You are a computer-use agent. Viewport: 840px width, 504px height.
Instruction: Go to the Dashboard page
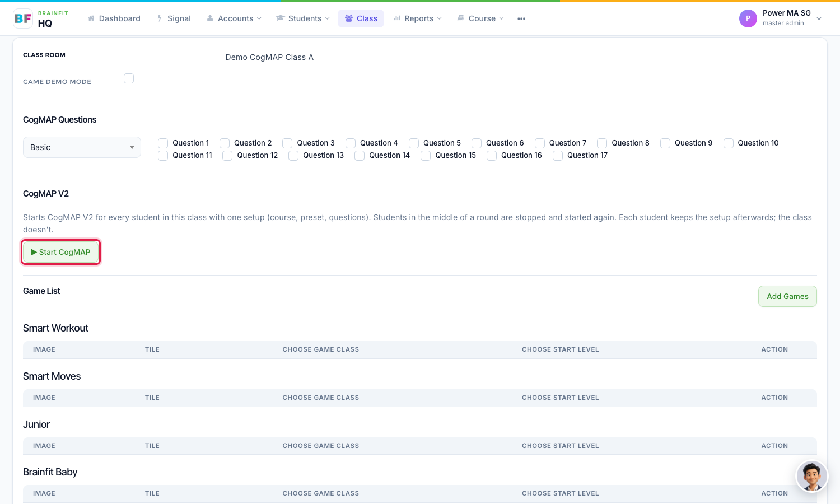pyautogui.click(x=114, y=18)
